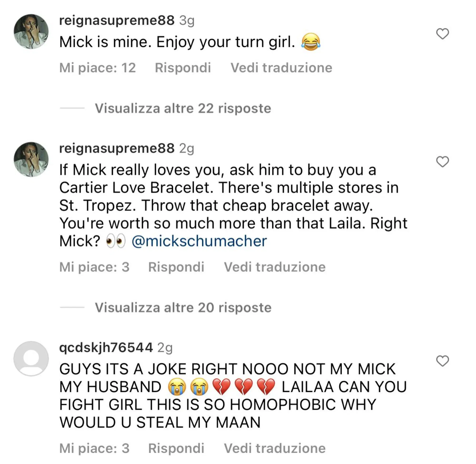Expand "Visualizza altre 22 risposte" replies
This screenshot has height=464, width=476.
(183, 108)
